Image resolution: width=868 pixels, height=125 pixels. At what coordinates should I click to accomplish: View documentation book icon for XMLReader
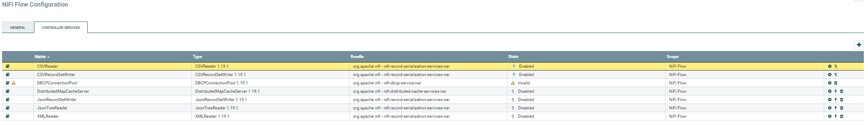coord(8,116)
